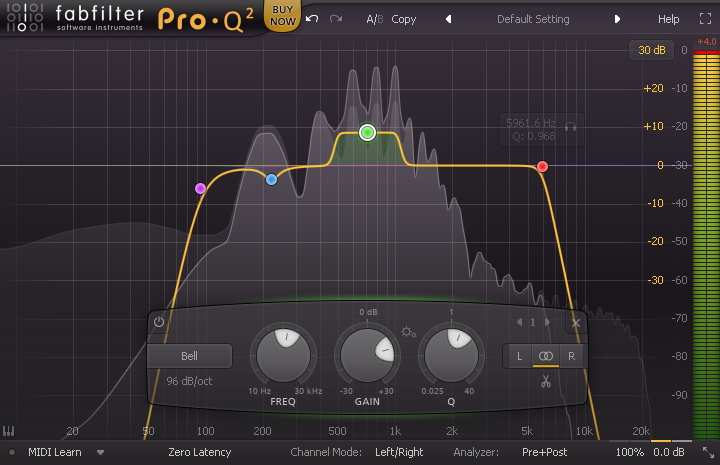Copy settings with the Copy button
Image resolution: width=720 pixels, height=465 pixels.
click(404, 19)
